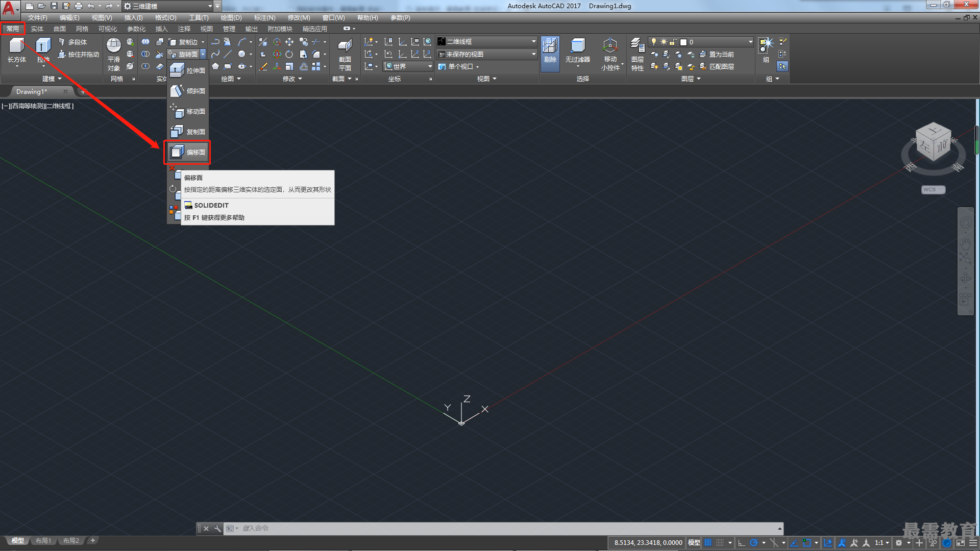
Task: Switch to 布局2 layout tab
Action: coord(71,541)
